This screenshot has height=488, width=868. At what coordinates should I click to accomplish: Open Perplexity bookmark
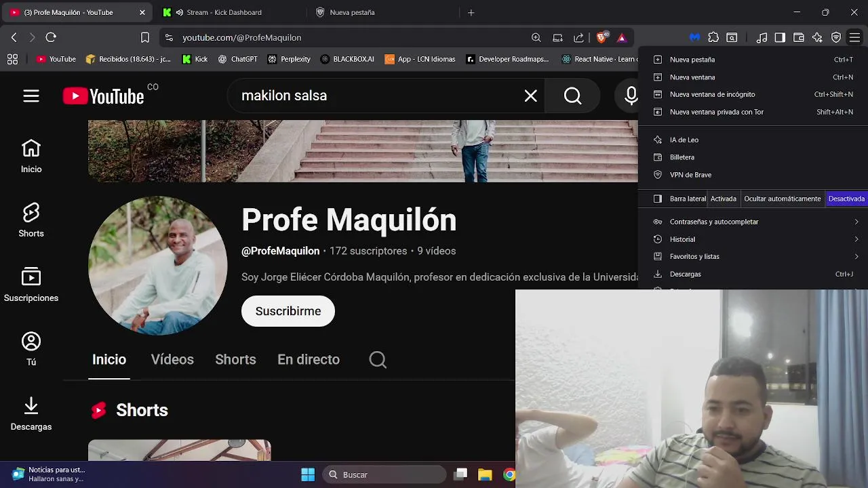tap(289, 59)
